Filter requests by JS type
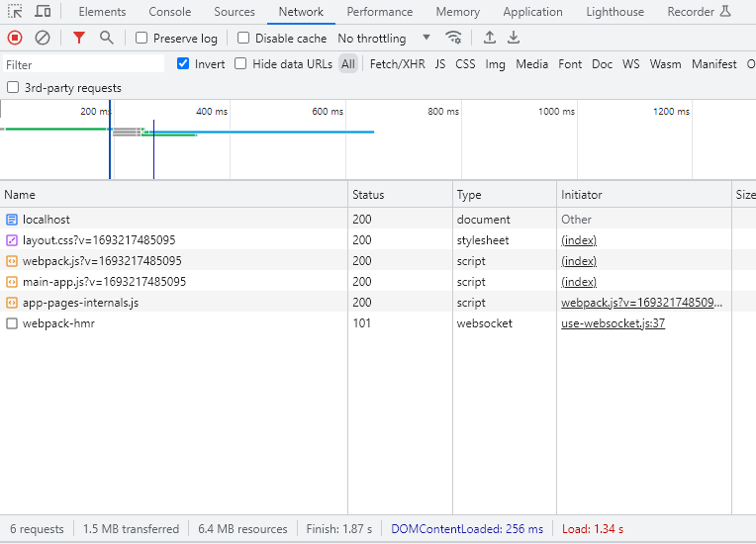 pyautogui.click(x=440, y=64)
